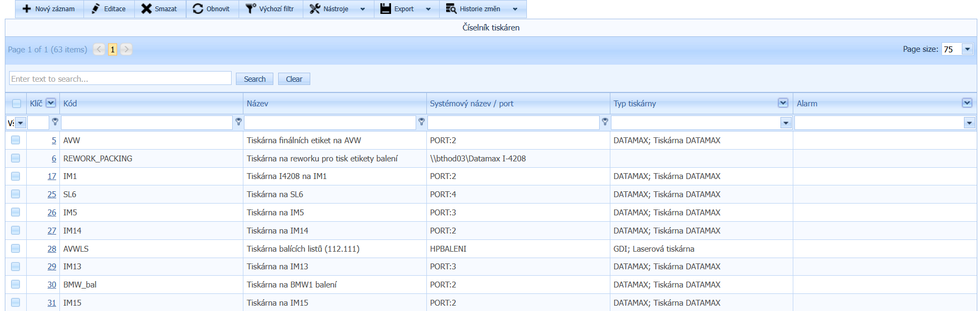Click the filter icon beside Kód filter field
980x311 pixels.
(x=239, y=122)
